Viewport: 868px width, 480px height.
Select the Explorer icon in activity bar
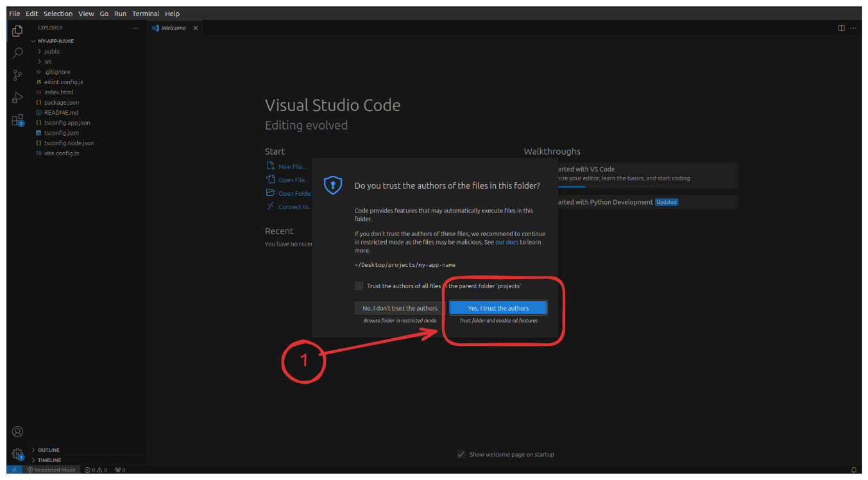17,30
